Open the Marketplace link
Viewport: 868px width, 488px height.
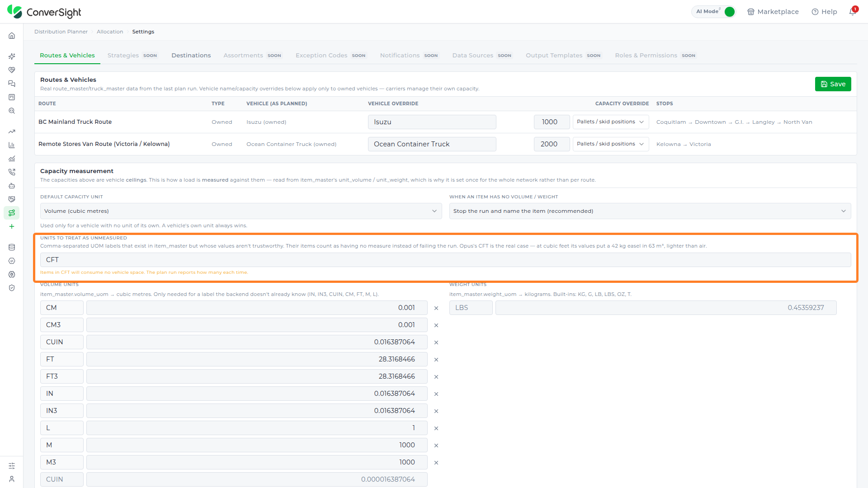pyautogui.click(x=773, y=12)
